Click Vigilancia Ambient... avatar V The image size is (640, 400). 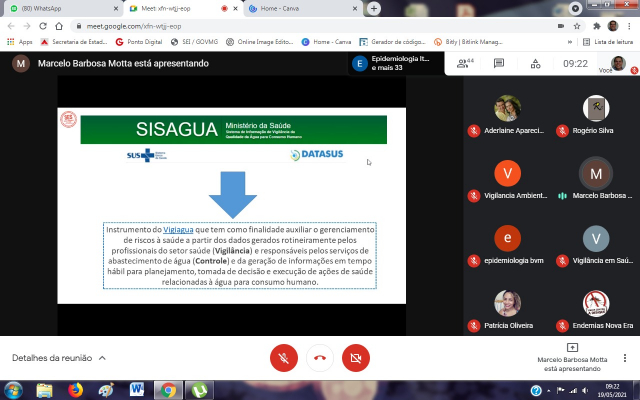[x=507, y=173]
